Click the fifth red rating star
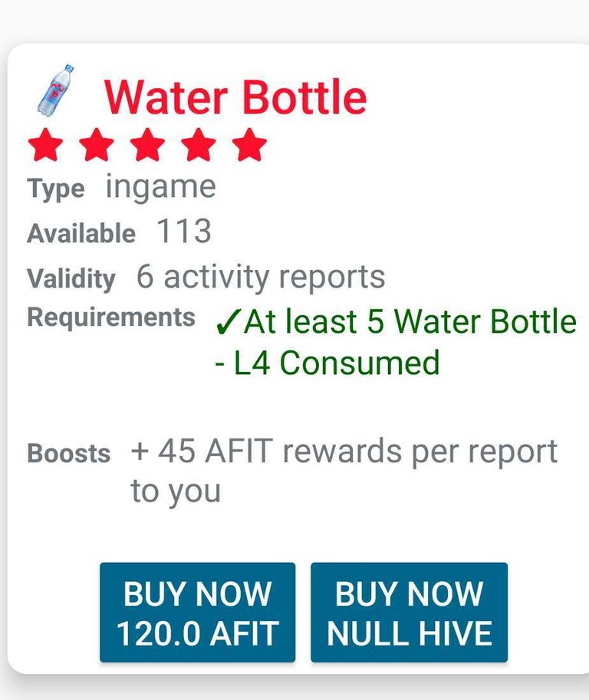This screenshot has height=700, width=589. coord(249,145)
